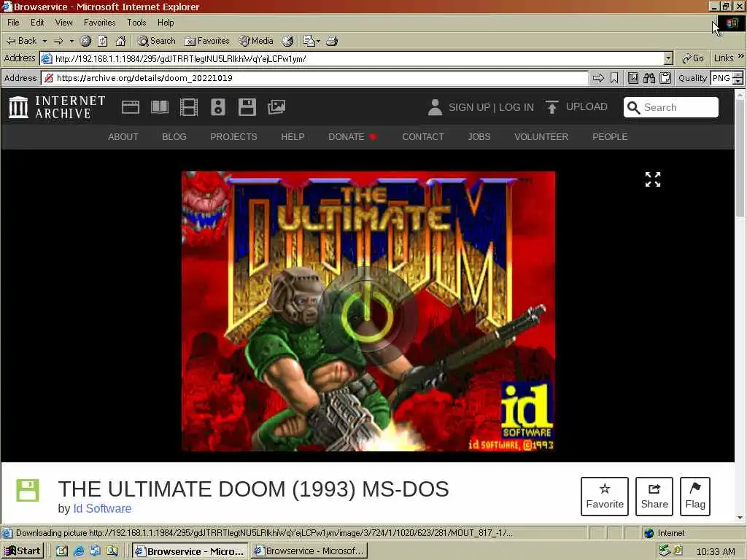Open the HELP nav item
The height and width of the screenshot is (560, 747).
click(293, 136)
